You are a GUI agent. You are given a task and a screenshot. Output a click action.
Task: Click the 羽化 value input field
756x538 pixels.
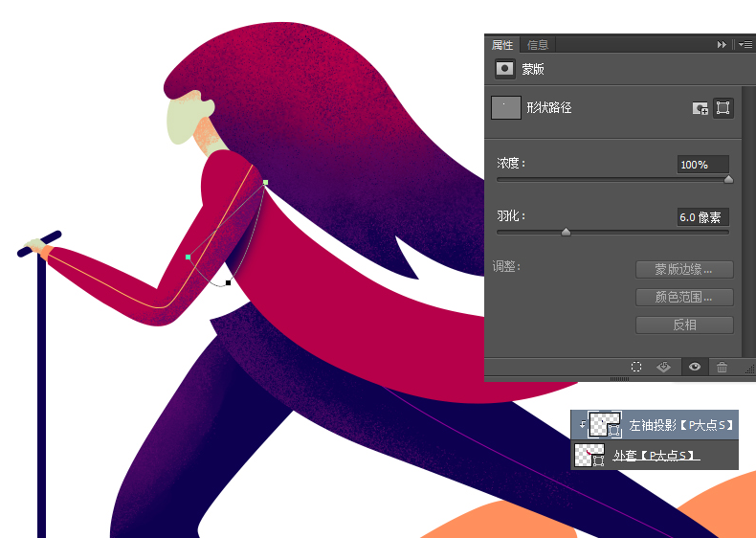[x=702, y=217]
